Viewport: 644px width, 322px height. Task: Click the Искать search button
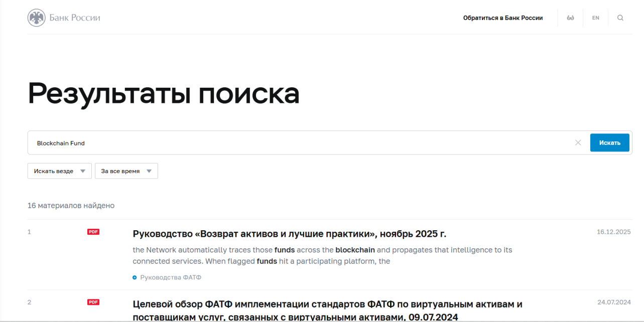[610, 142]
